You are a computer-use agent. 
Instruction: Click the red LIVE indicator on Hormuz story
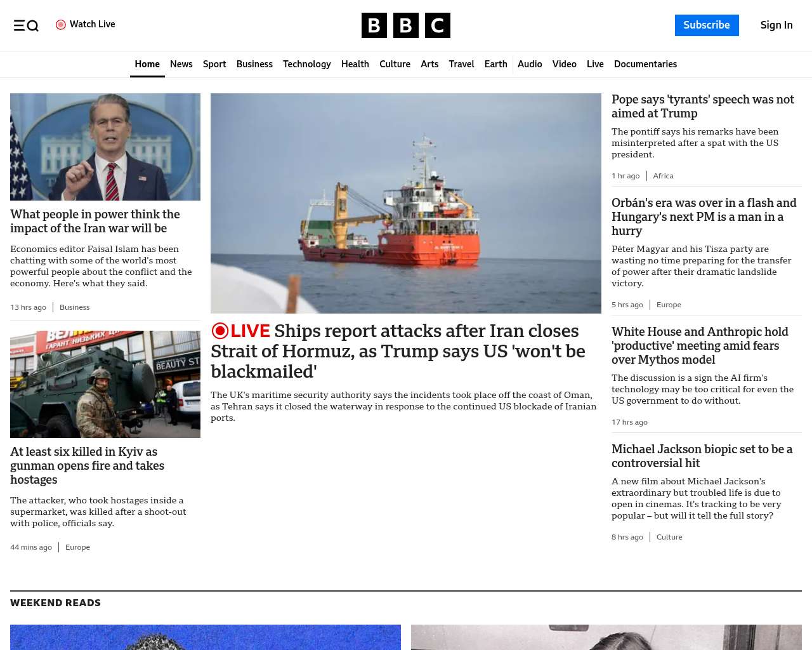241,331
